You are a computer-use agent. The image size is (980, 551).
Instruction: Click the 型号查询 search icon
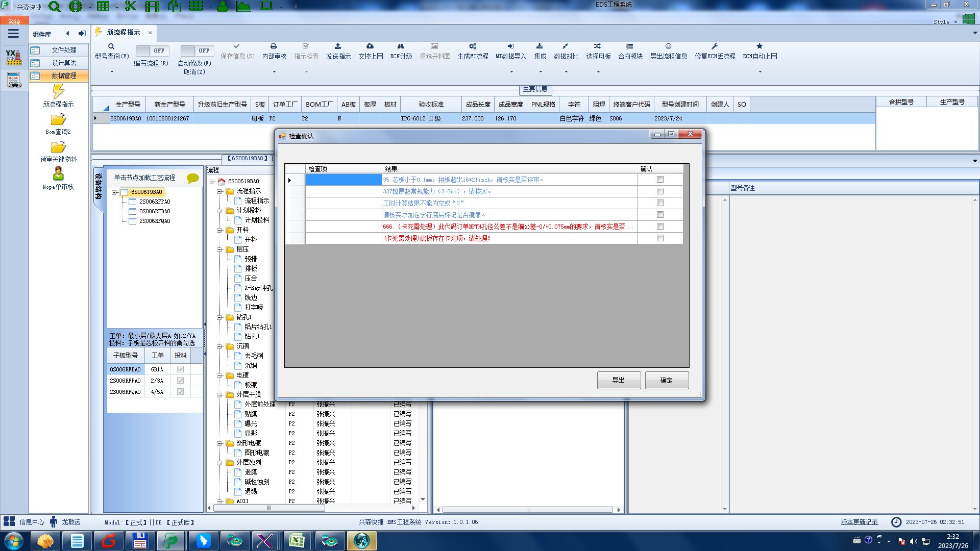[111, 46]
